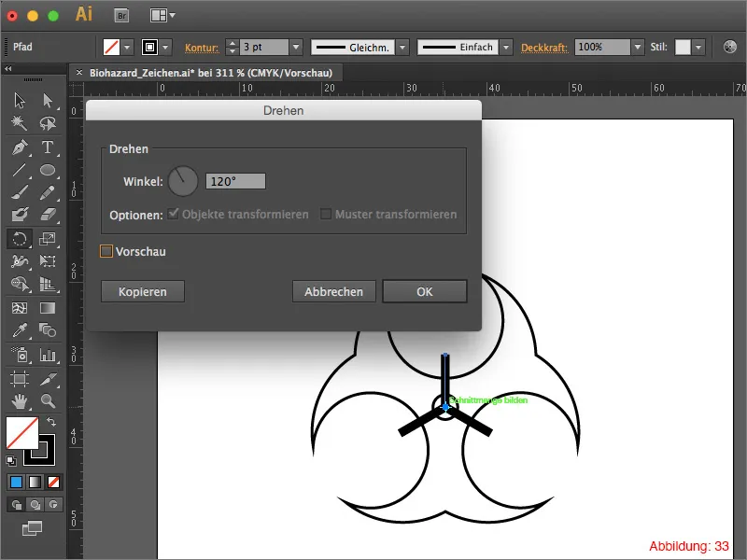Pick the Shape Builder tool
The height and width of the screenshot is (560, 747).
coord(19,285)
